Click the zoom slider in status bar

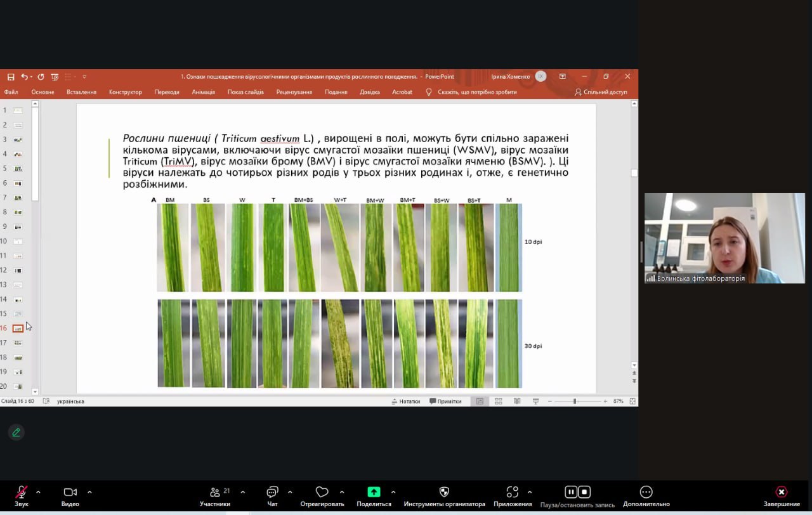pos(575,401)
